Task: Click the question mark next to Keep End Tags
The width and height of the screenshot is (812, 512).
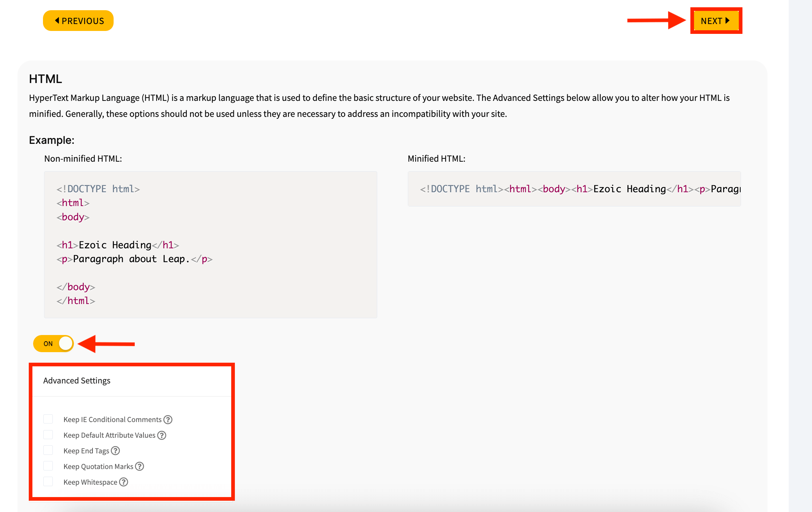Action: coord(115,451)
